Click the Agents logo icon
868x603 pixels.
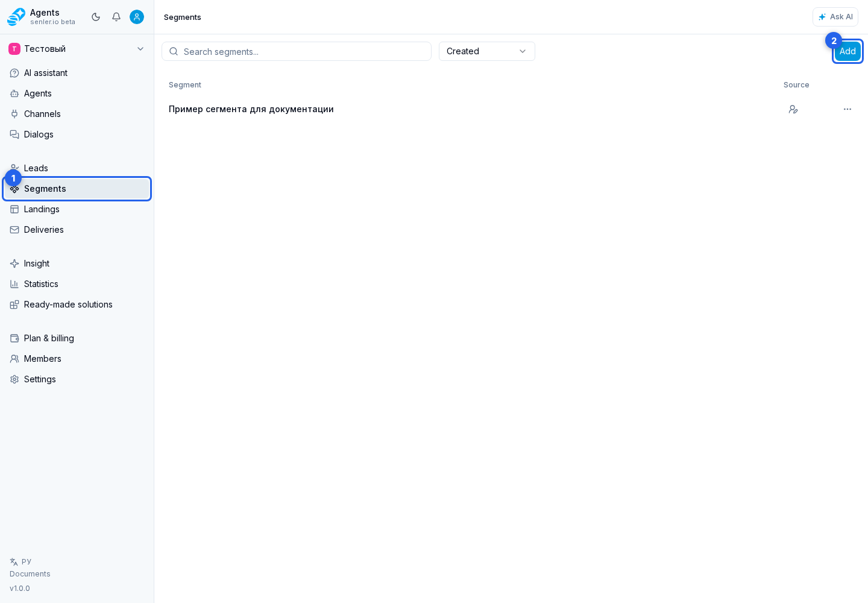pos(16,17)
